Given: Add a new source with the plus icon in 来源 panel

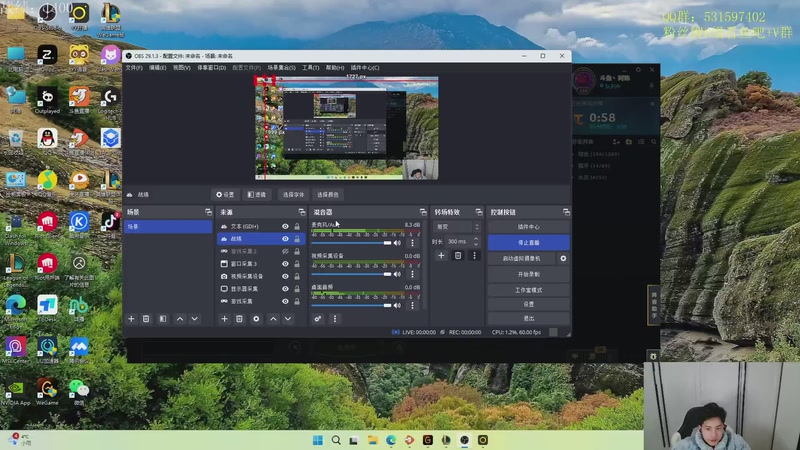Looking at the screenshot, I should tap(224, 319).
